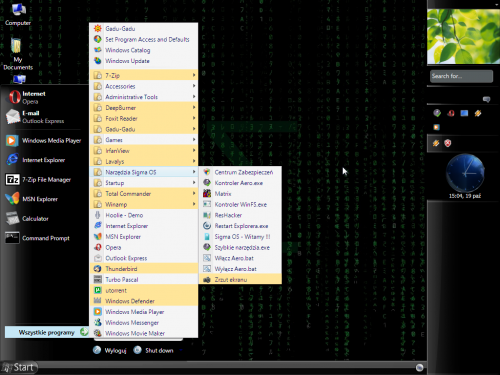
Task: Select Windows Defender in programs list
Action: click(144, 301)
